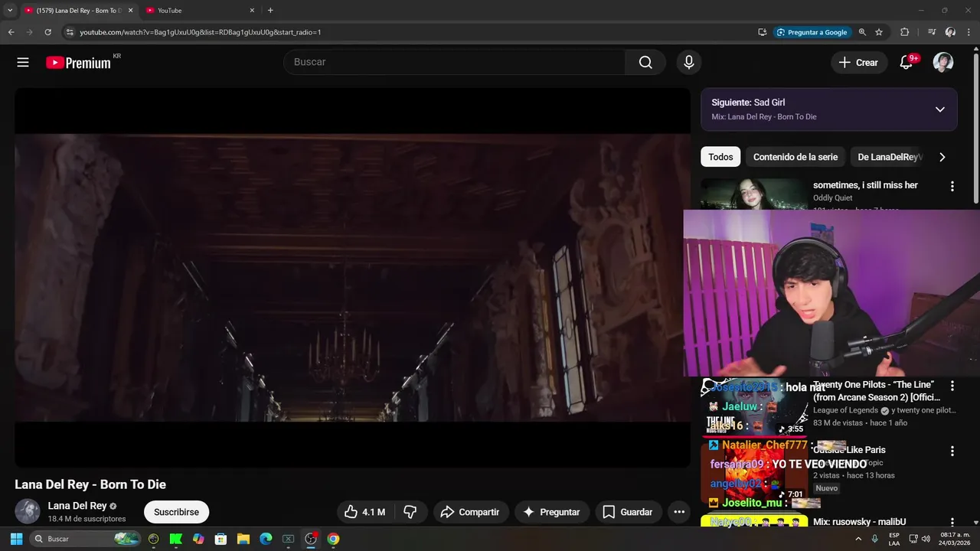Viewport: 980px width, 551px height.
Task: Click the Born To Die video player
Action: (352, 278)
